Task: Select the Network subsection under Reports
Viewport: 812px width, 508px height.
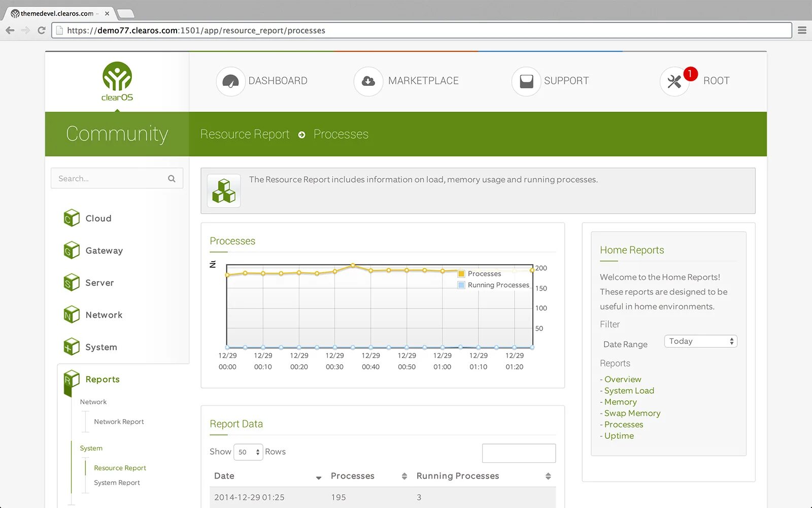Action: point(93,402)
